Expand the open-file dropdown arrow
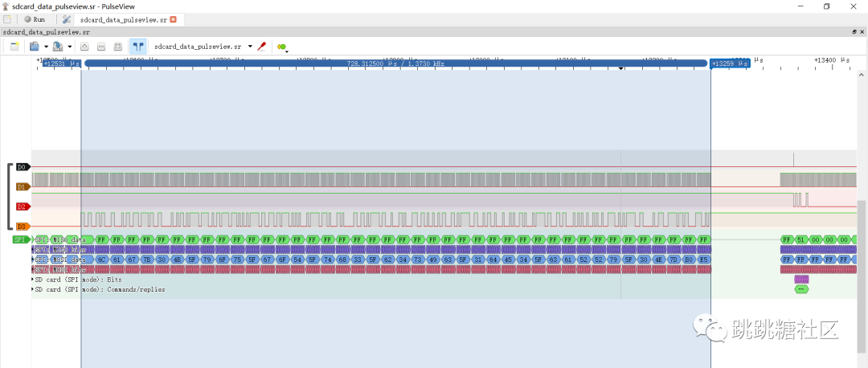The width and height of the screenshot is (868, 368). [x=46, y=47]
